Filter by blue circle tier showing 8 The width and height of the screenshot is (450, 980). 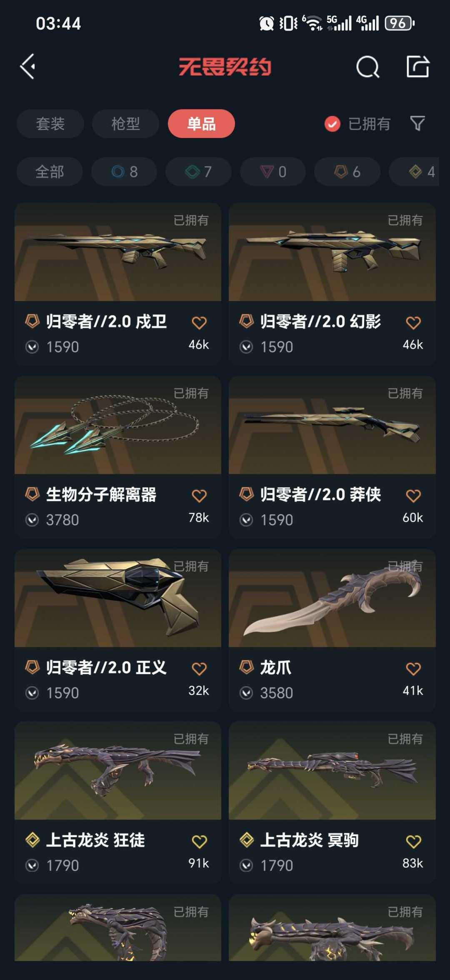124,172
